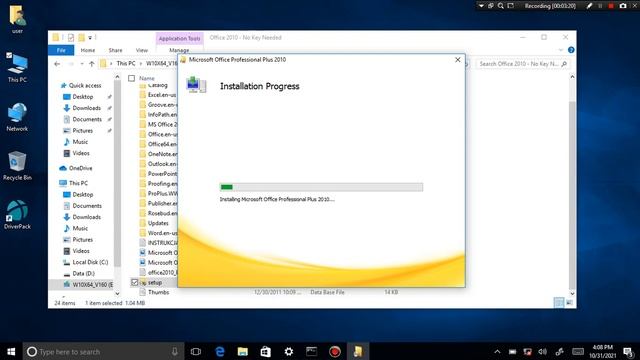Click the magnifier in recording toolbar
Image resolution: width=640 pixels, height=360 pixels.
pos(501,6)
